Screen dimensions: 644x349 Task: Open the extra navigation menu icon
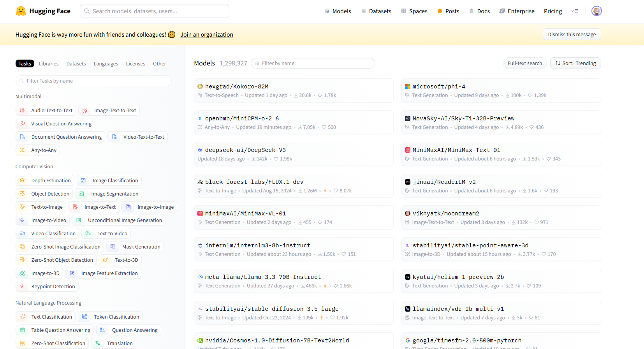[575, 11]
